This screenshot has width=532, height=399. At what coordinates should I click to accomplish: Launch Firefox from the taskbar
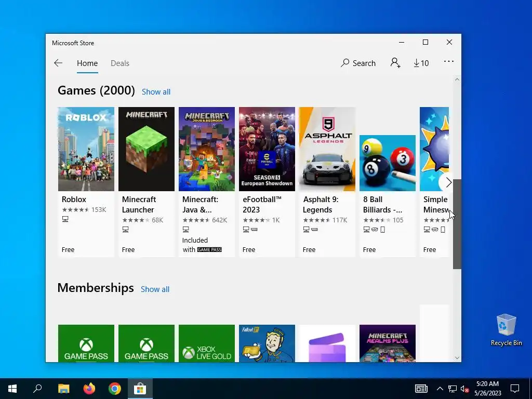(89, 389)
